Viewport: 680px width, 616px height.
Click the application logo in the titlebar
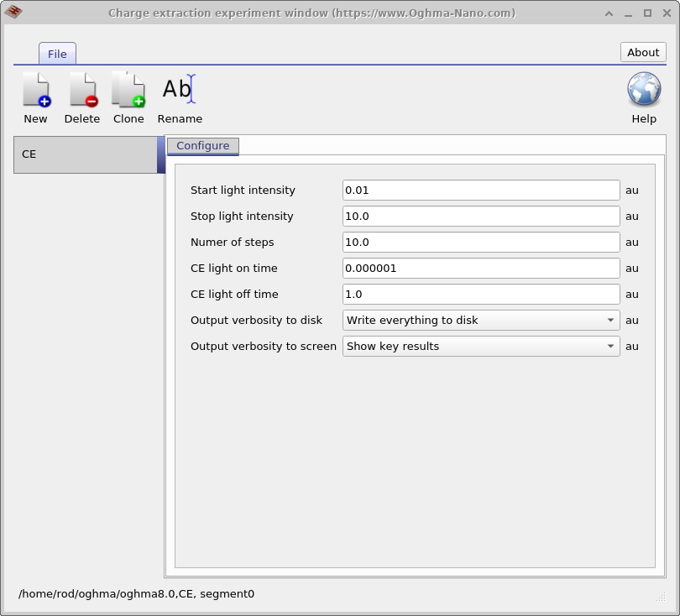[x=13, y=13]
